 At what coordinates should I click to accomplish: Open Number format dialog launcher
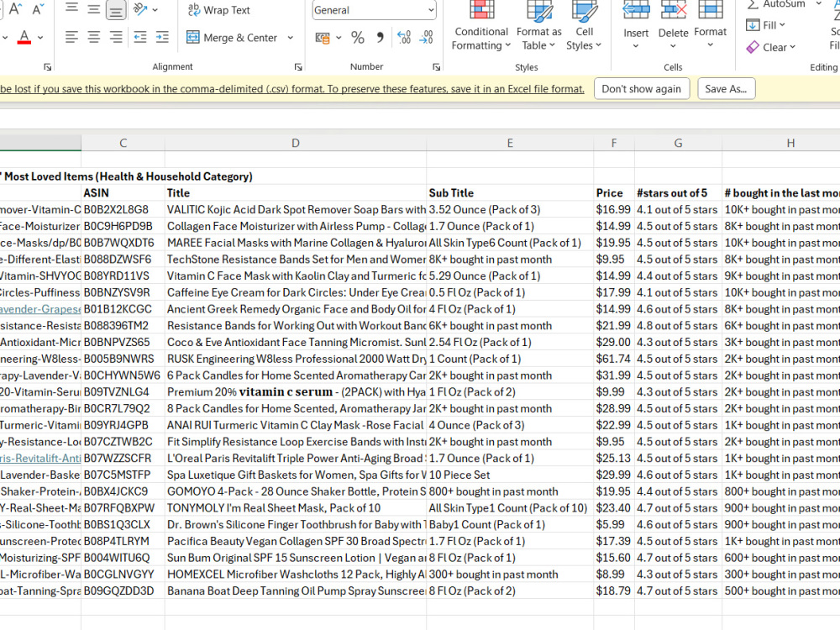click(437, 67)
